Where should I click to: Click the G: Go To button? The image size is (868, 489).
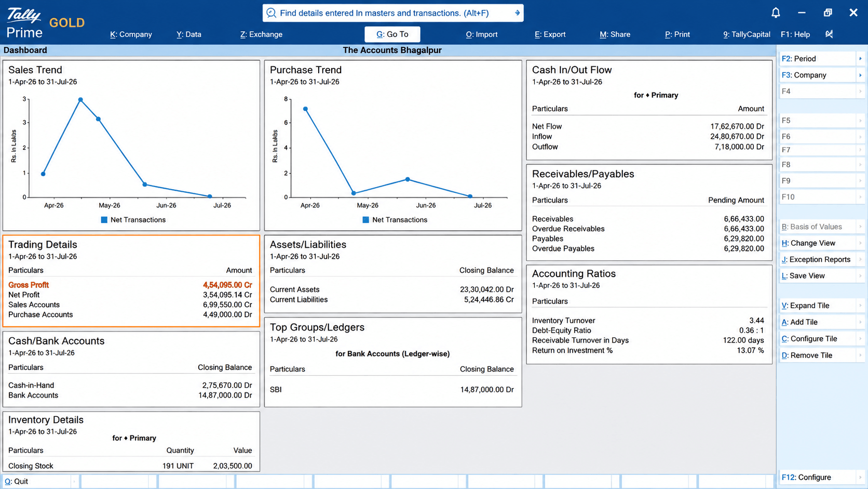point(392,34)
